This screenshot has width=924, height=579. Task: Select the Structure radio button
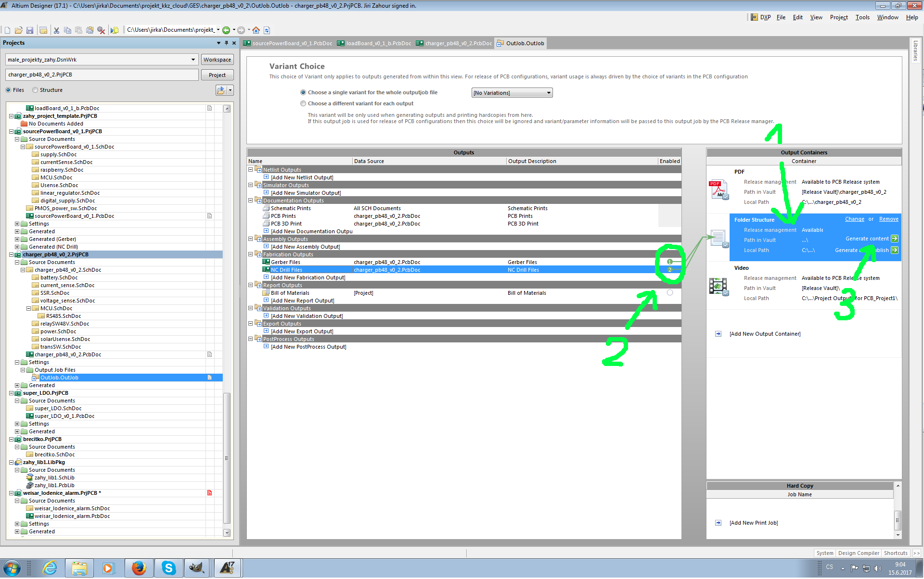point(35,90)
